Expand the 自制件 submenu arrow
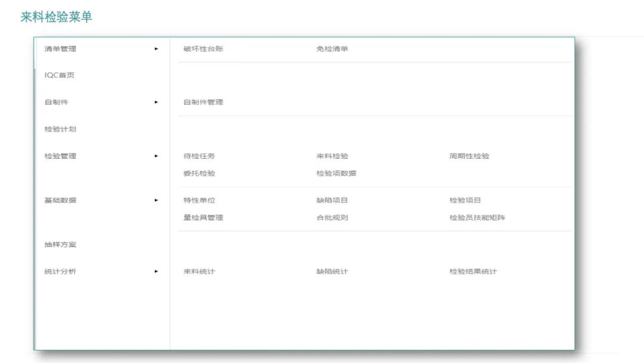The height and width of the screenshot is (363, 644). [156, 102]
